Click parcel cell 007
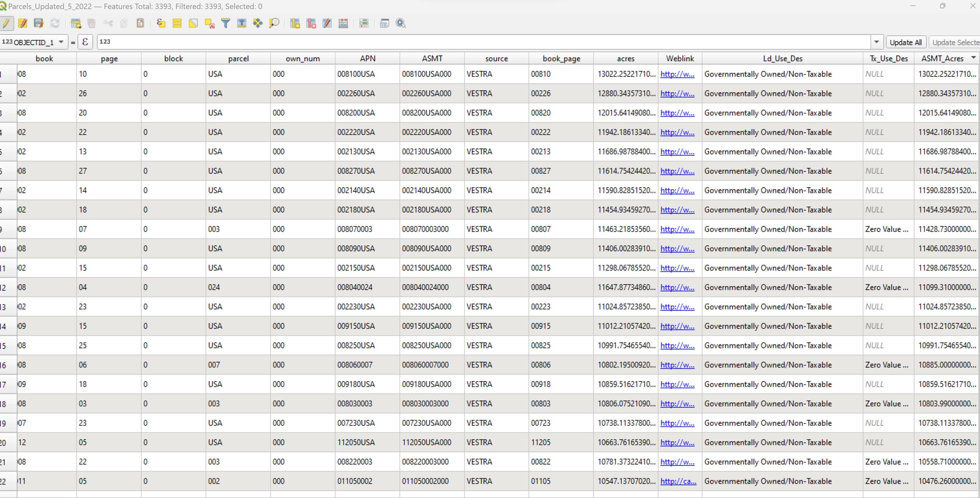980x498 pixels. coord(238,365)
